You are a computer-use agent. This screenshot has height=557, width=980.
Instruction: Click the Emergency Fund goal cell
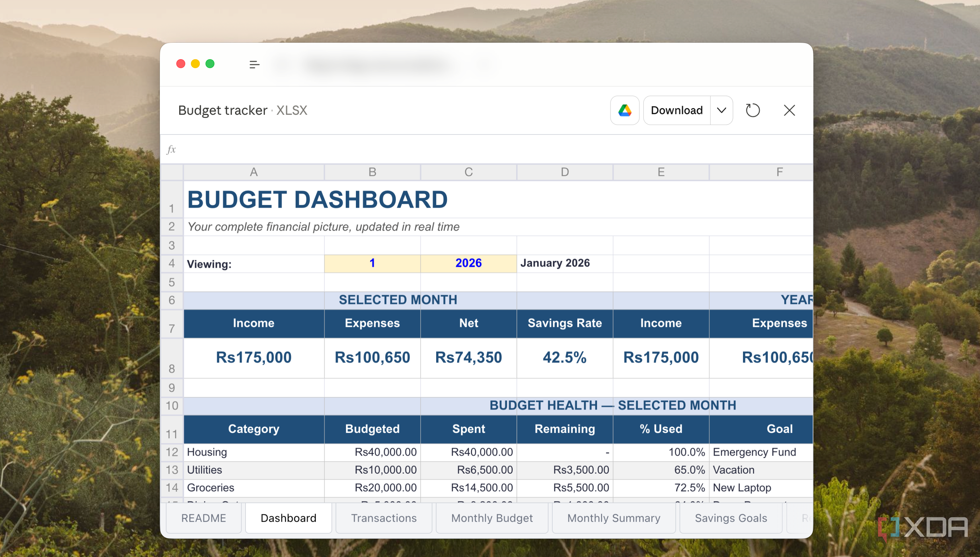761,452
